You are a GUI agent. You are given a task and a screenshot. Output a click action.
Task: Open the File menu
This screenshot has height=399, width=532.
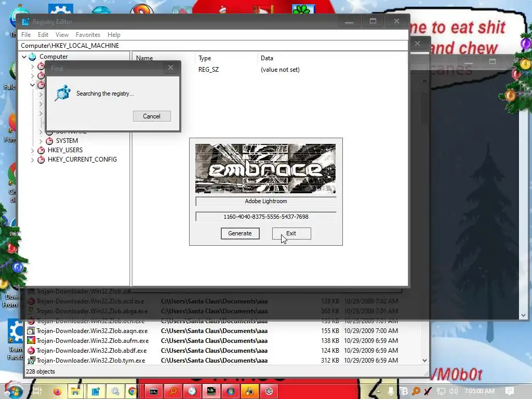26,35
